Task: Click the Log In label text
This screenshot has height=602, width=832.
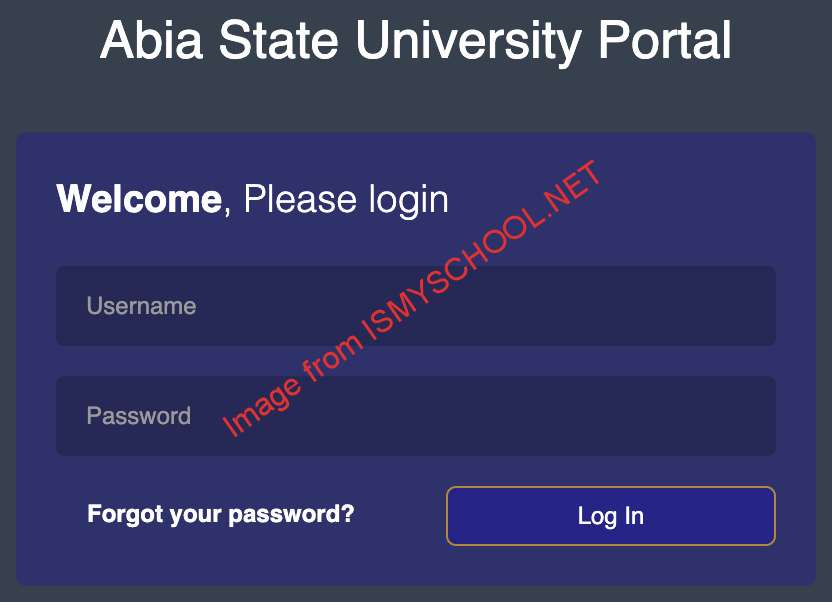Action: pos(611,516)
